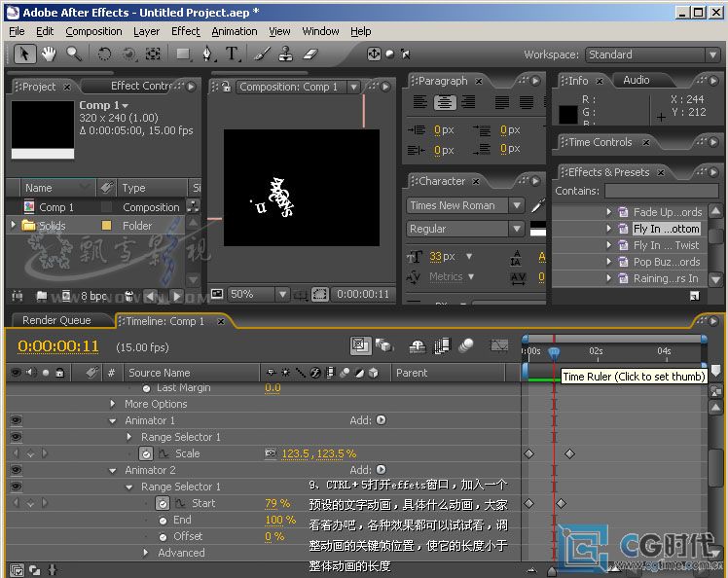Click new folder icon in Project panel
Screen dimensions: 728x578
tap(41, 295)
